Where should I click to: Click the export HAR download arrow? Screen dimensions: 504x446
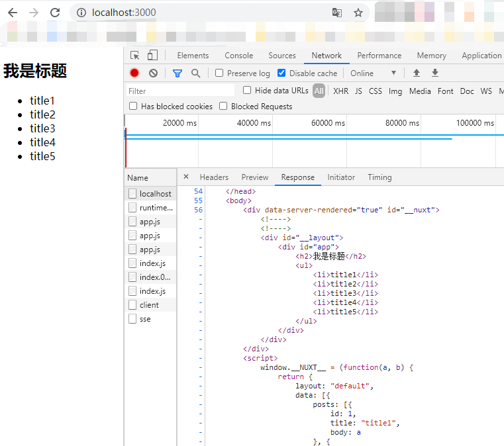[435, 73]
